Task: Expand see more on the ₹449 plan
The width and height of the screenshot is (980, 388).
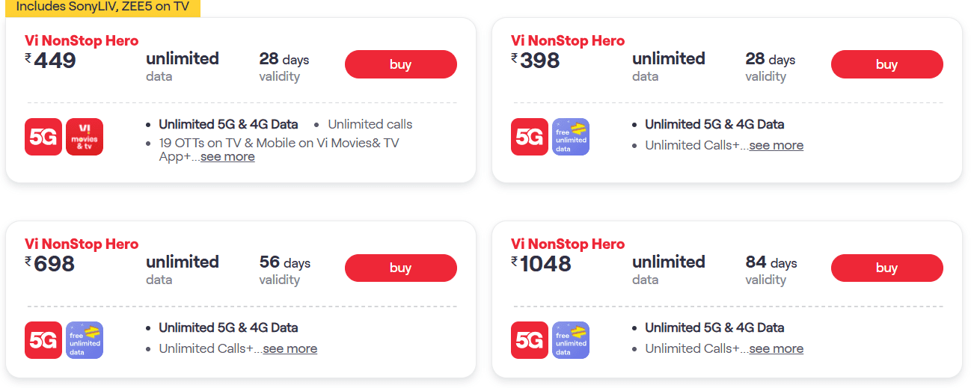Action: pyautogui.click(x=227, y=157)
